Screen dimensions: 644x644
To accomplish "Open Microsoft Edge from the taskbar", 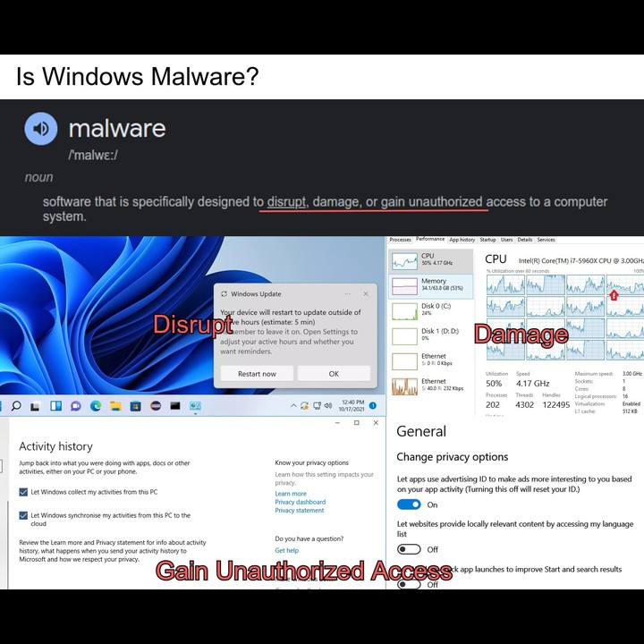I will point(96,406).
